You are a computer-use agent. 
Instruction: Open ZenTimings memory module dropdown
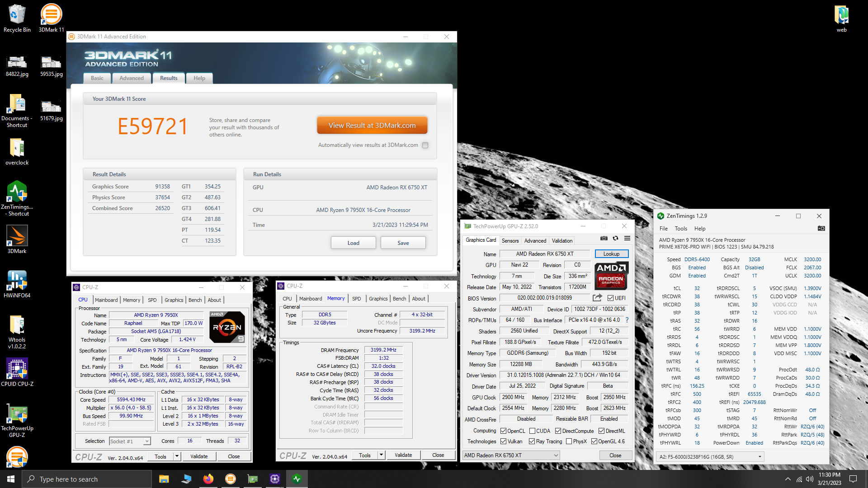pyautogui.click(x=710, y=457)
